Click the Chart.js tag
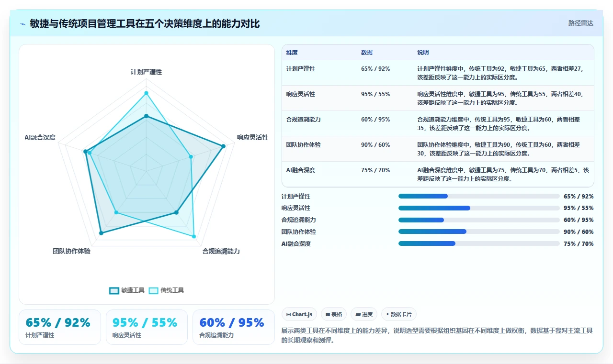The image size is (613, 364). click(299, 314)
